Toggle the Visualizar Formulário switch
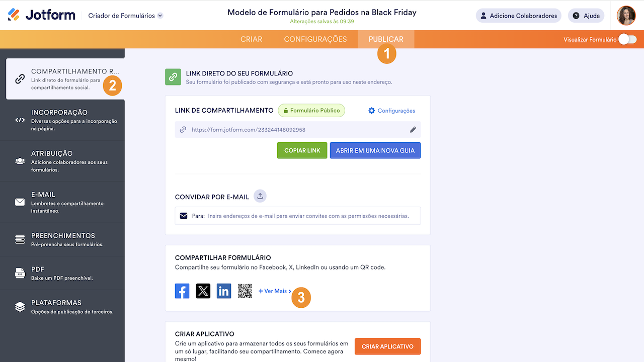 pos(627,39)
